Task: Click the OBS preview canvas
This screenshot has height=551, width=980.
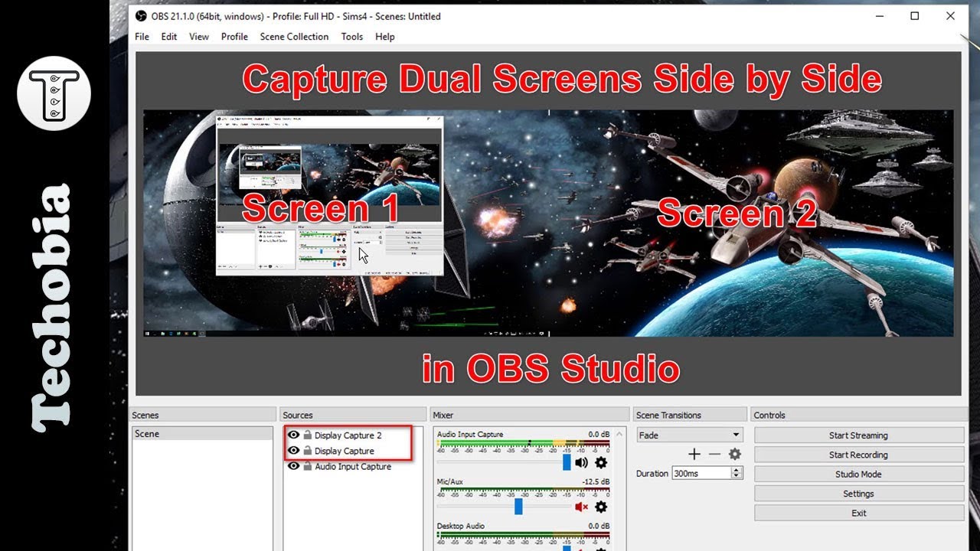Action: tap(548, 223)
